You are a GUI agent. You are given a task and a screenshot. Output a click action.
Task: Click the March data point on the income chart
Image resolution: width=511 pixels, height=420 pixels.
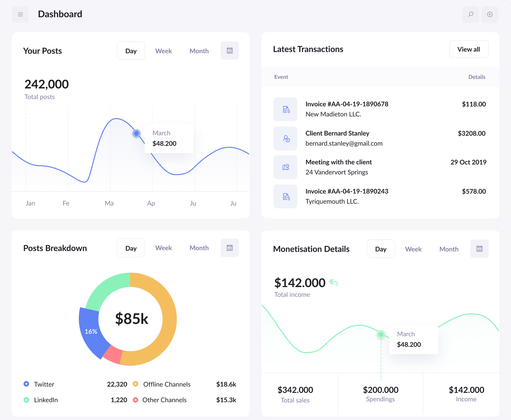(381, 334)
